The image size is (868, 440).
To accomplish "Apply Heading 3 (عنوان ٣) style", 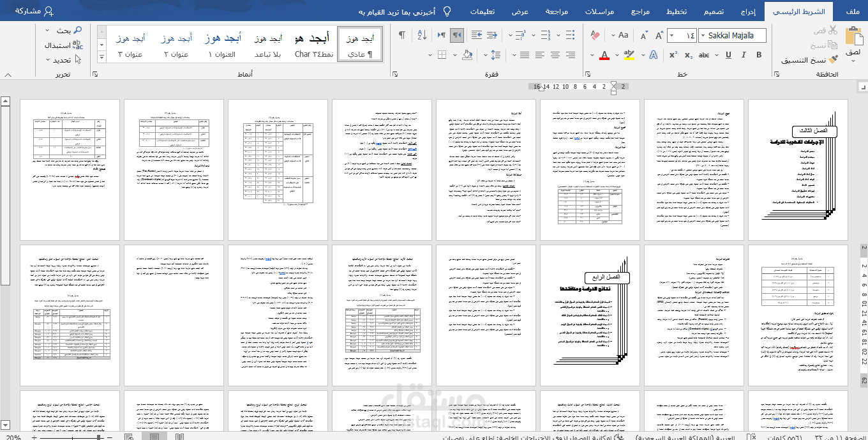I will coord(130,45).
